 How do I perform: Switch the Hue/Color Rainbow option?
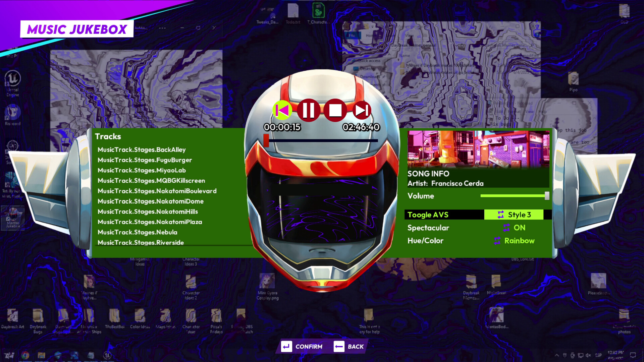pos(519,241)
